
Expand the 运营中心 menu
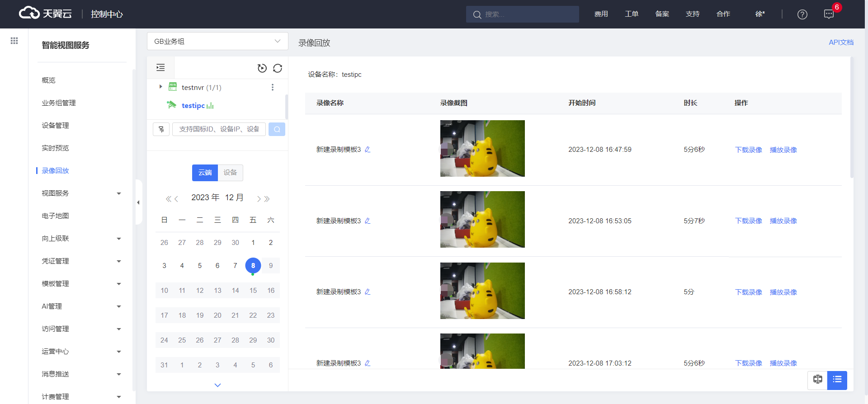pyautogui.click(x=119, y=352)
